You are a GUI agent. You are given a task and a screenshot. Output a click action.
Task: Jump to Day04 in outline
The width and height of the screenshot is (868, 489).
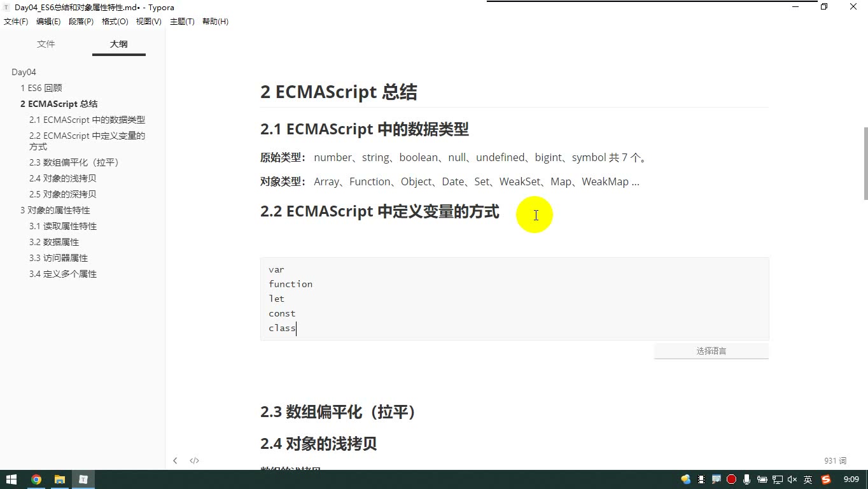point(24,72)
